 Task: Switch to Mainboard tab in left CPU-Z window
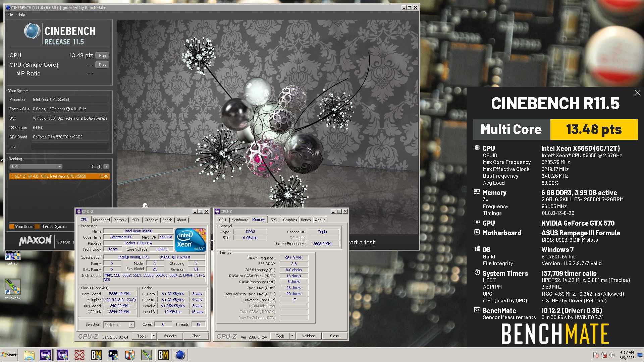click(x=101, y=220)
